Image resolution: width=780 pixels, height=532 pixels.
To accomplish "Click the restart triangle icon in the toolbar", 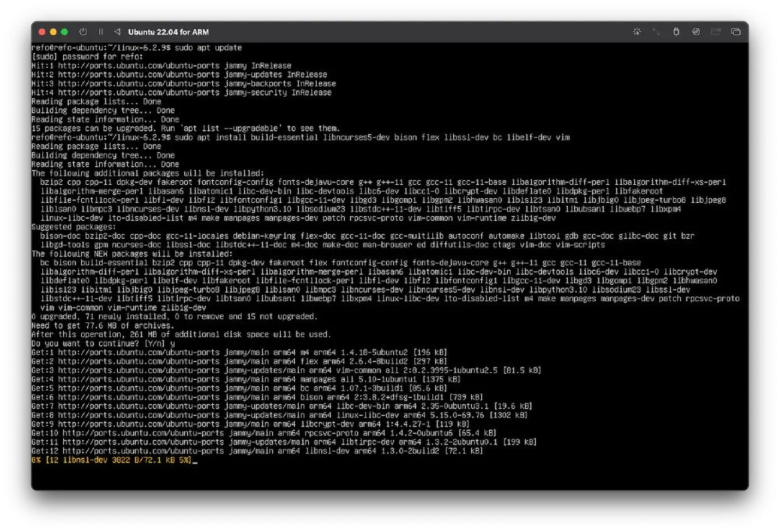I will [118, 32].
